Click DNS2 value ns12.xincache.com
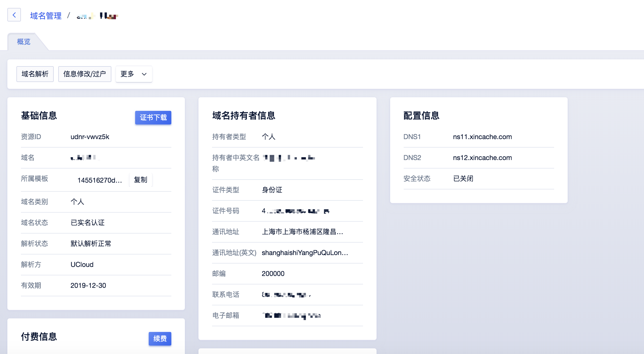This screenshot has width=644, height=354. (x=482, y=158)
